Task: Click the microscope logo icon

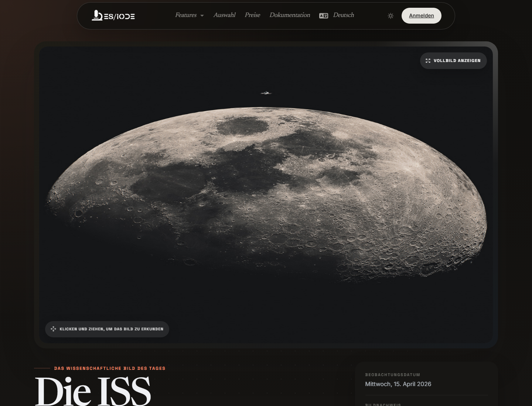Action: pos(97,15)
